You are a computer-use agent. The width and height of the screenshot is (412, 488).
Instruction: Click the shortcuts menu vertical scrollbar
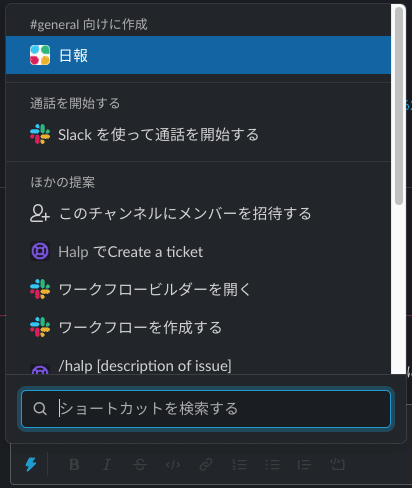click(x=399, y=106)
